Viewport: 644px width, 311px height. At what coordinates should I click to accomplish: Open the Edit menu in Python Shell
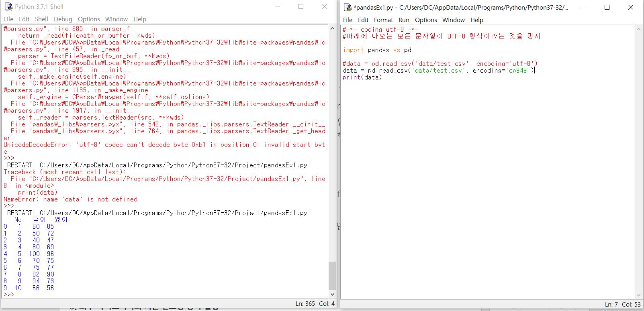click(24, 19)
